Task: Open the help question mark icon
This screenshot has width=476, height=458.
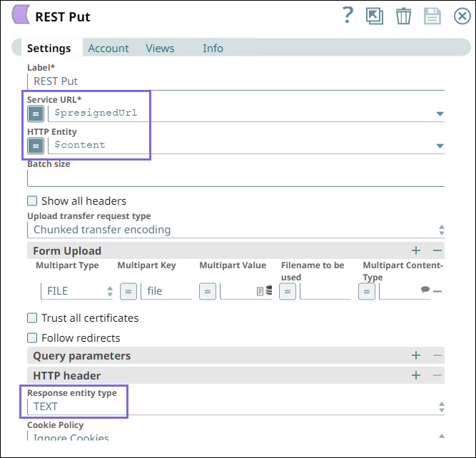Action: point(348,16)
